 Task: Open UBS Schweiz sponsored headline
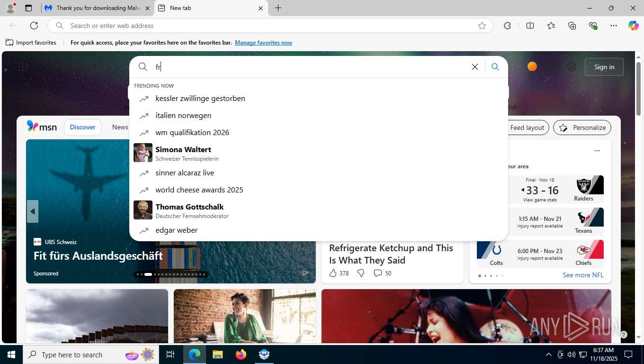pyautogui.click(x=98, y=255)
